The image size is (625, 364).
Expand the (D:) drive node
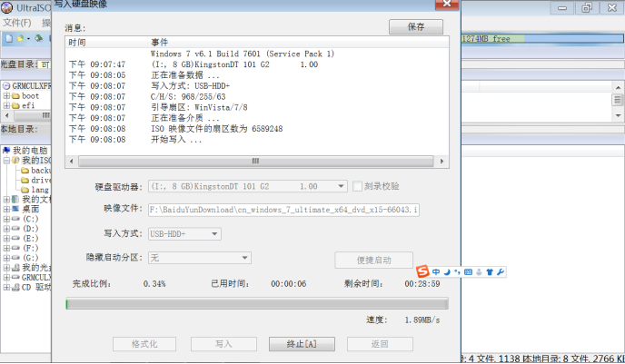click(x=6, y=229)
